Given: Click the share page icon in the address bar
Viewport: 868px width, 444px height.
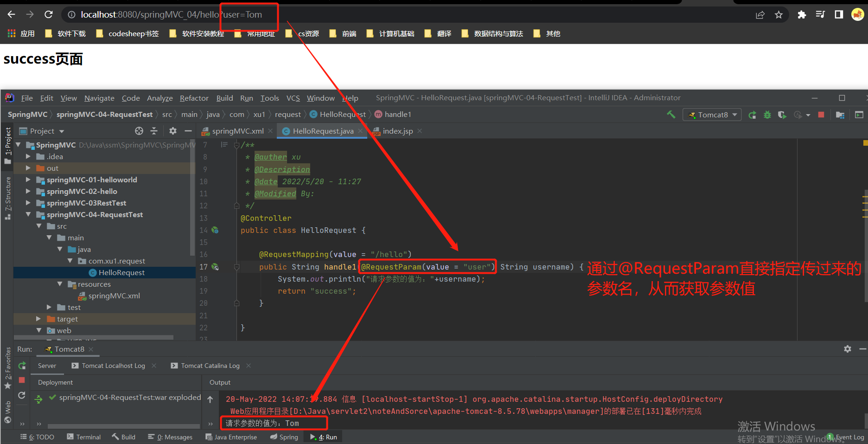Looking at the screenshot, I should click(x=760, y=15).
